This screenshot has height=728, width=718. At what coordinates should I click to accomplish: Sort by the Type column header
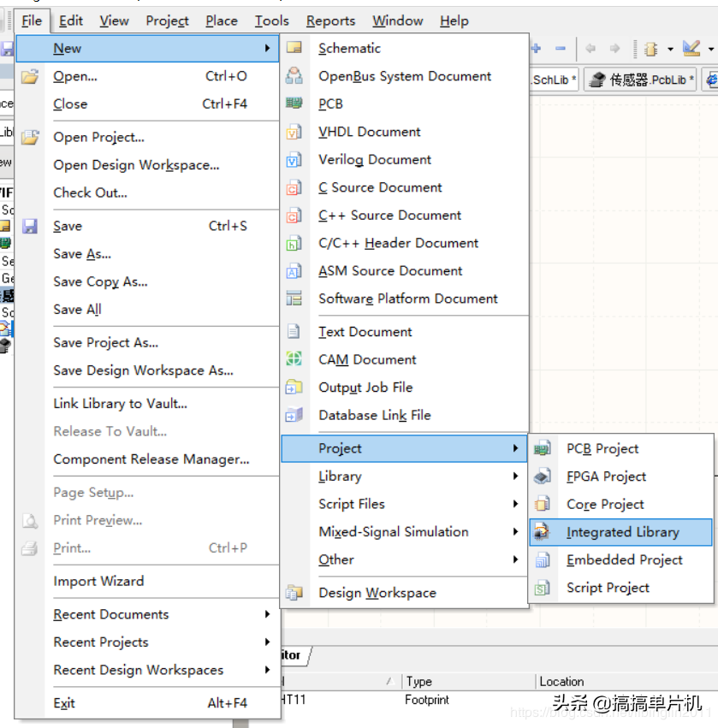pyautogui.click(x=419, y=681)
